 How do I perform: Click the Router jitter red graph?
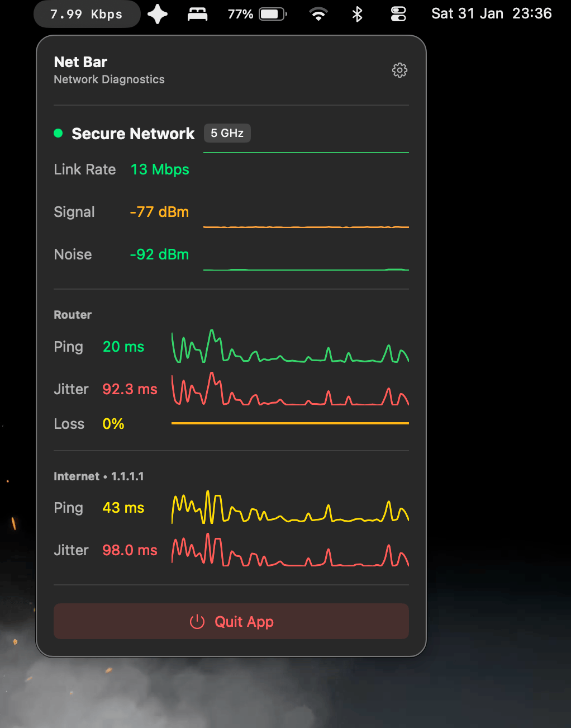click(290, 390)
